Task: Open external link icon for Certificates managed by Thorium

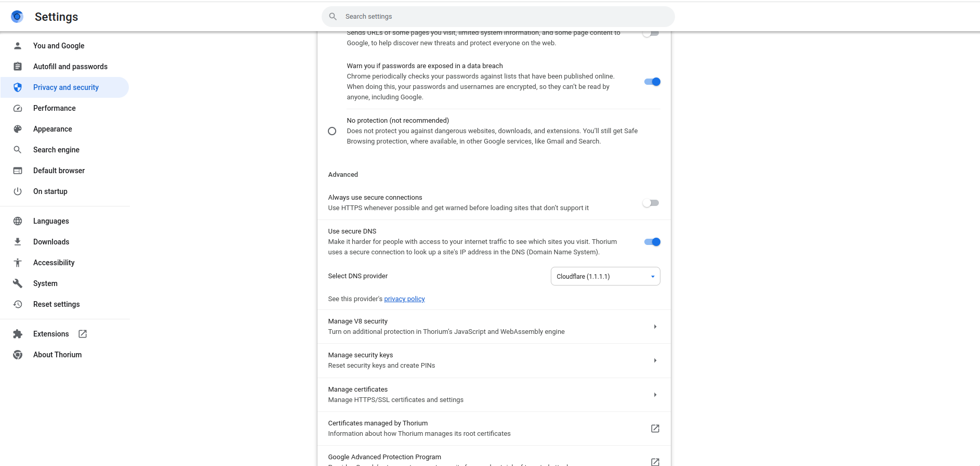Action: [x=655, y=429]
